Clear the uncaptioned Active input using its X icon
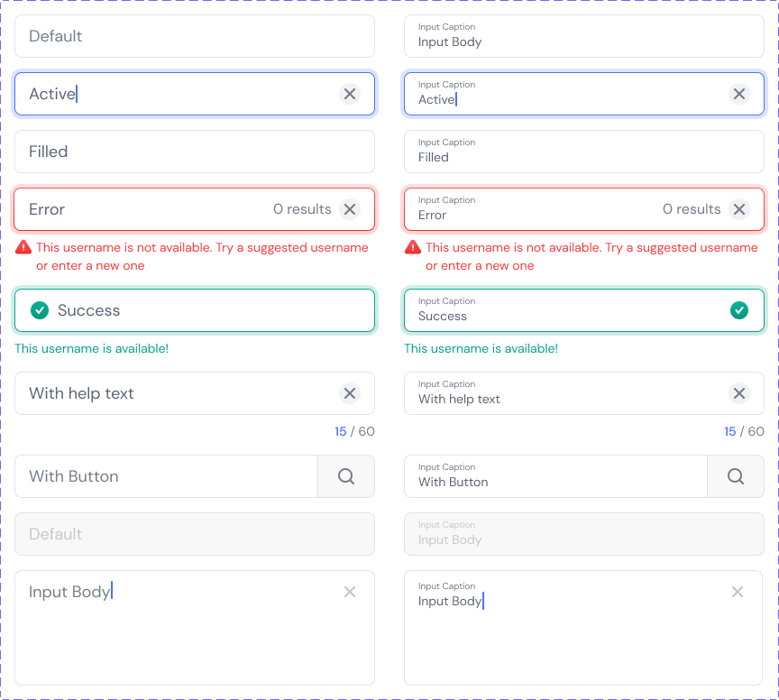Screen dimensions: 779x700 tap(350, 94)
